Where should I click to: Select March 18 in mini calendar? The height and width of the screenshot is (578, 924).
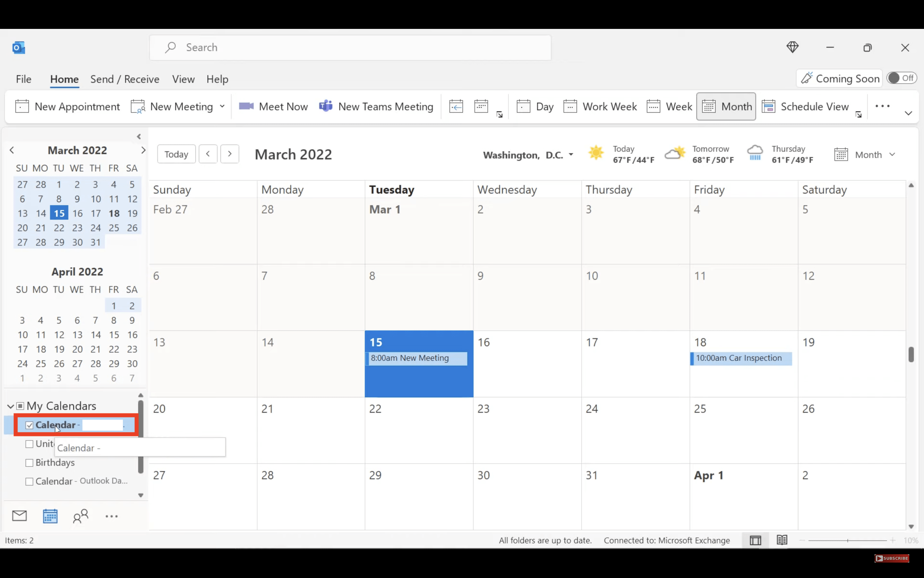pos(114,213)
